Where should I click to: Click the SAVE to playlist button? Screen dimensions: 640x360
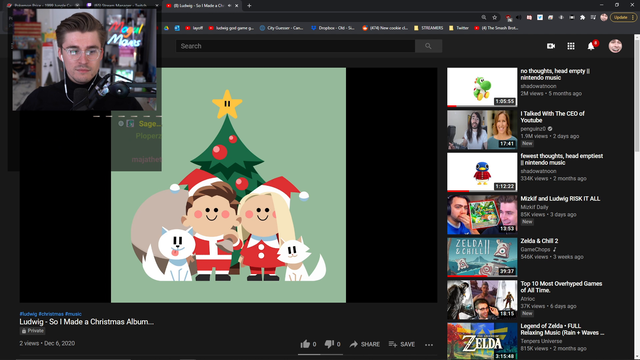click(x=402, y=344)
